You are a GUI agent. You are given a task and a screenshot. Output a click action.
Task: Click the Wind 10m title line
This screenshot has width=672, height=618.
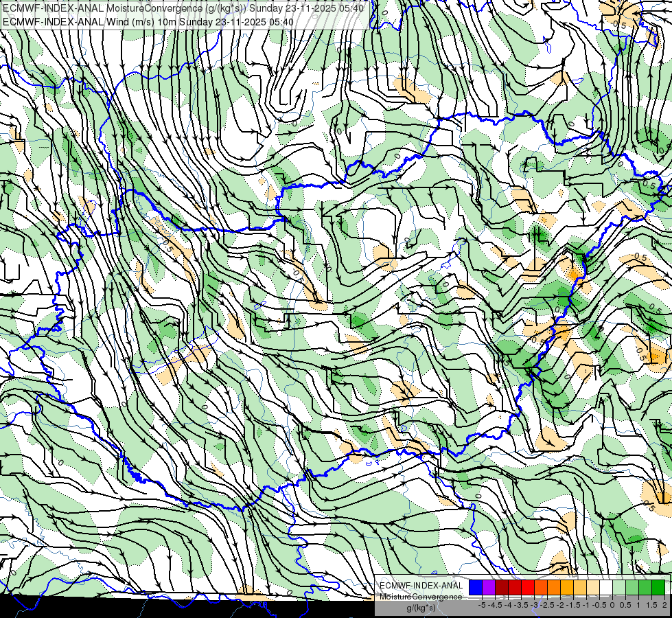click(148, 22)
